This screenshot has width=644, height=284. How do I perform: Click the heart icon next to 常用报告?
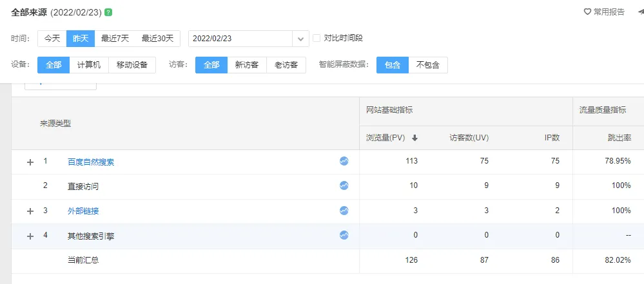point(587,12)
